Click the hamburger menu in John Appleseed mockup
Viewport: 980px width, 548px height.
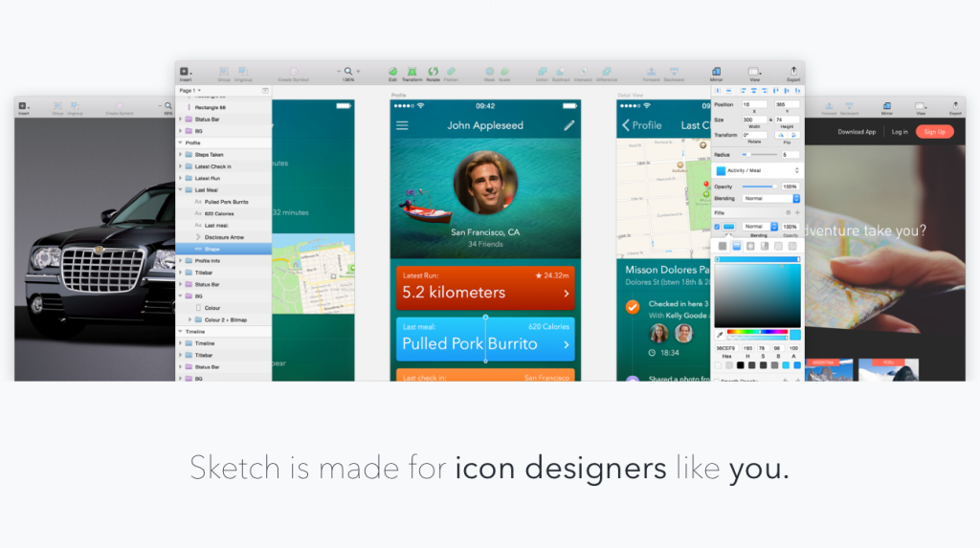[x=402, y=125]
